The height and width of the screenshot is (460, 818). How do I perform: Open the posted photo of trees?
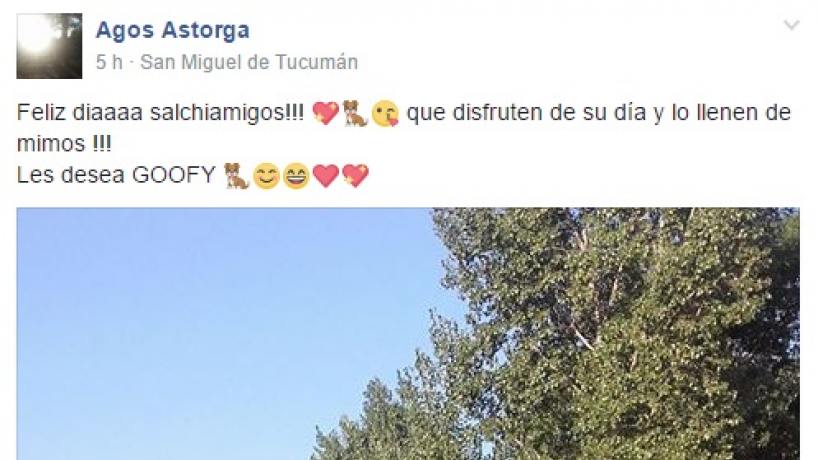point(408,334)
